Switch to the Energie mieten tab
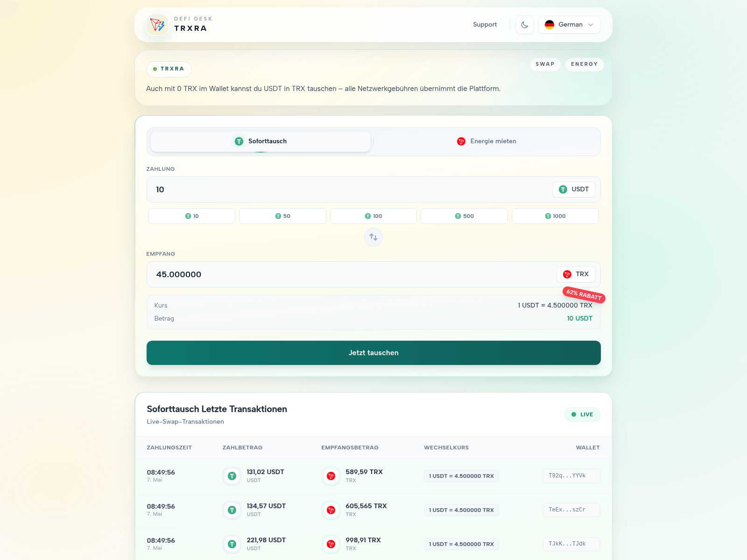 [486, 141]
